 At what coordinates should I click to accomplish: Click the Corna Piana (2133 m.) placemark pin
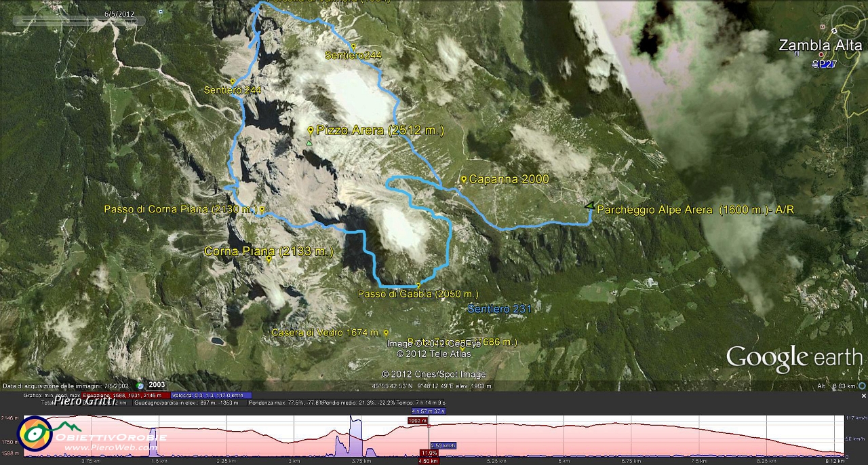[269, 259]
